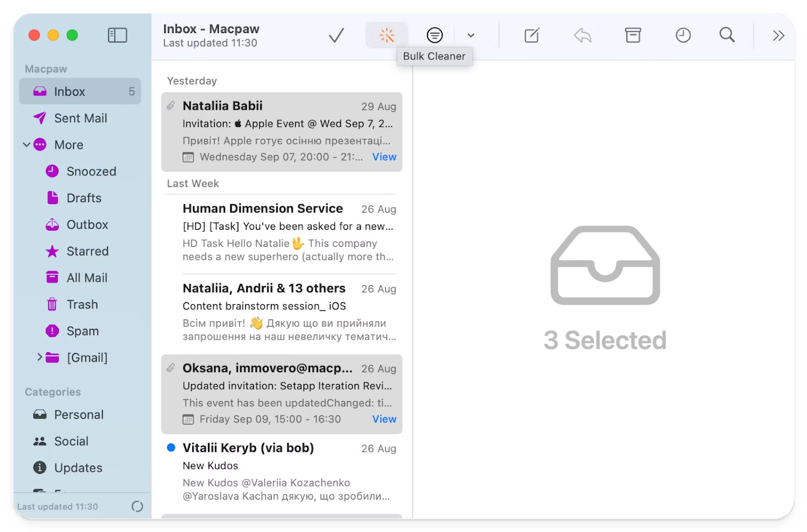Viewport: 807px width, 532px height.
Task: Mark Vitalii Keryb email read via blue dot
Action: 171,447
